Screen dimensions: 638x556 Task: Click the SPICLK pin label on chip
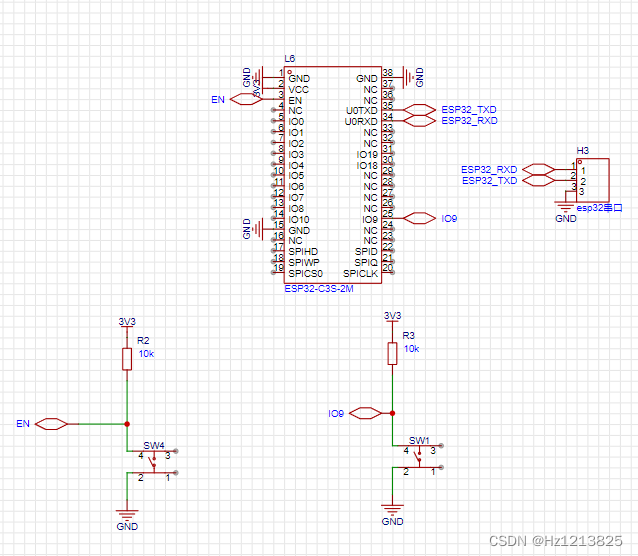click(x=361, y=274)
